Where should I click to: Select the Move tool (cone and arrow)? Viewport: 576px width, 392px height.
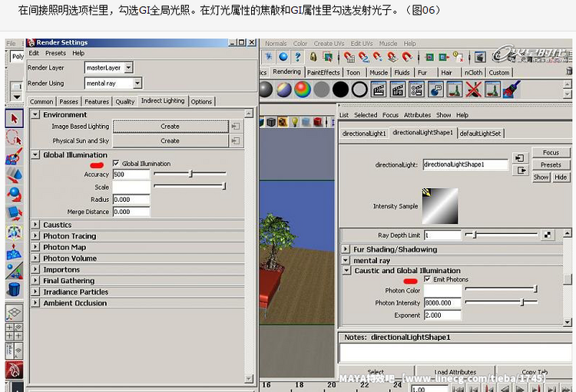[15, 176]
